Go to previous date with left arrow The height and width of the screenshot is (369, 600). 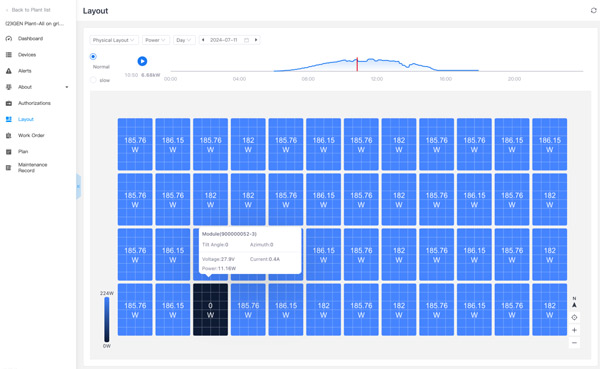click(x=203, y=40)
